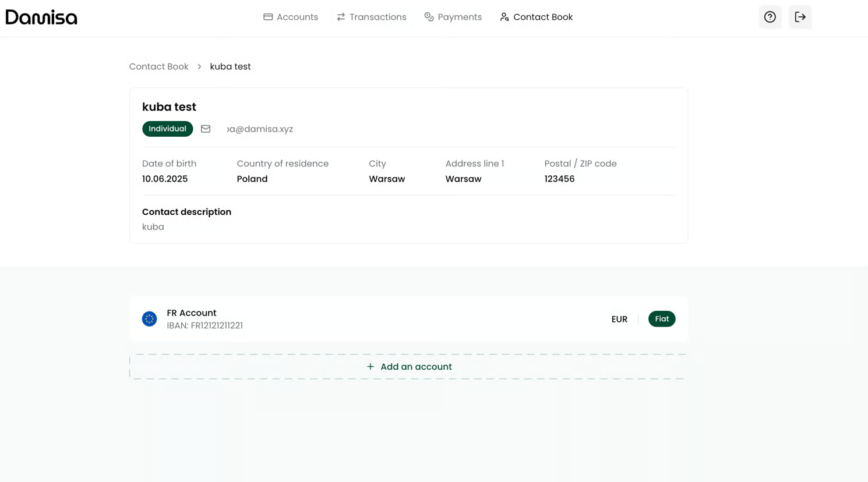Click the EUR currency label
This screenshot has width=868, height=482.
(619, 319)
